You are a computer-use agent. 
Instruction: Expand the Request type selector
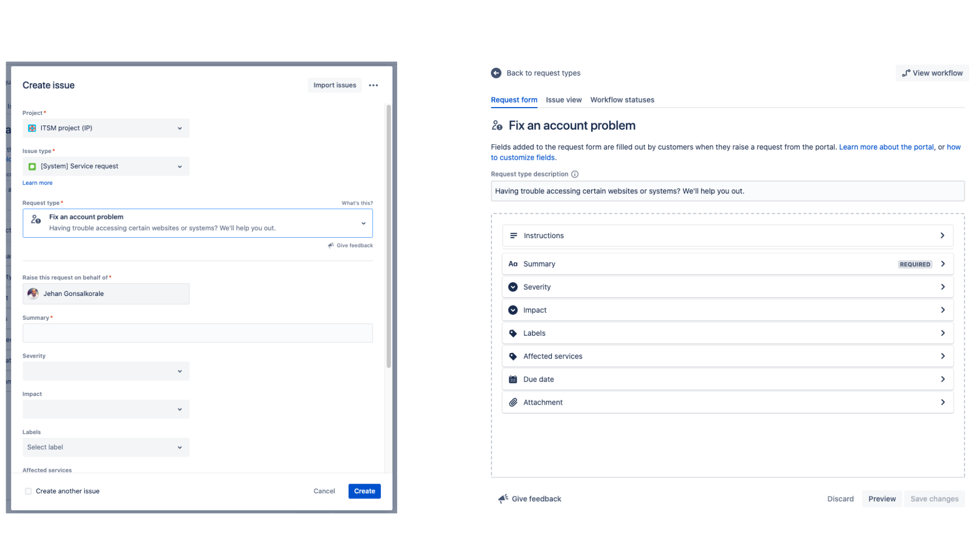[x=363, y=223]
